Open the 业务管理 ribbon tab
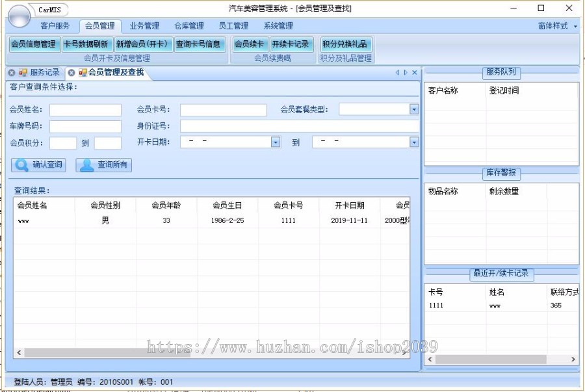This screenshot has height=392, width=585. pyautogui.click(x=144, y=26)
